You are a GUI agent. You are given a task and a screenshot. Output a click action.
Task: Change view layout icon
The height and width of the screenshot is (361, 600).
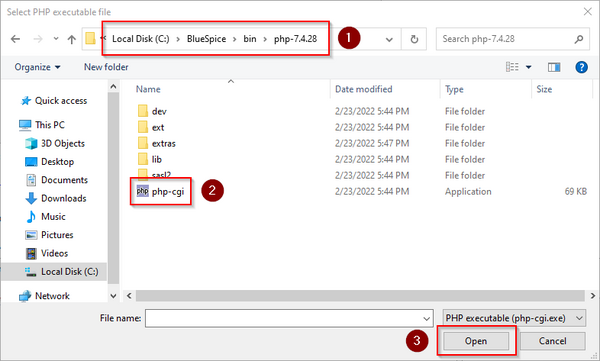(x=512, y=67)
